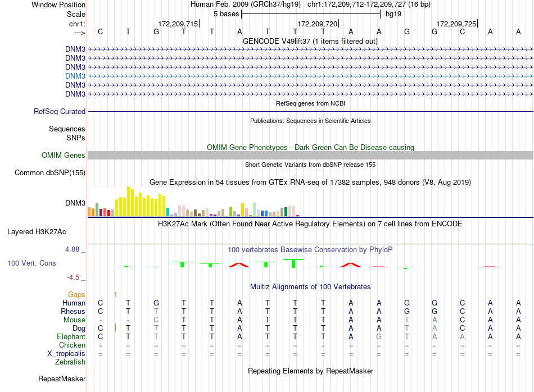Click the Window Position track label
534x392 pixels.
pos(58,4)
